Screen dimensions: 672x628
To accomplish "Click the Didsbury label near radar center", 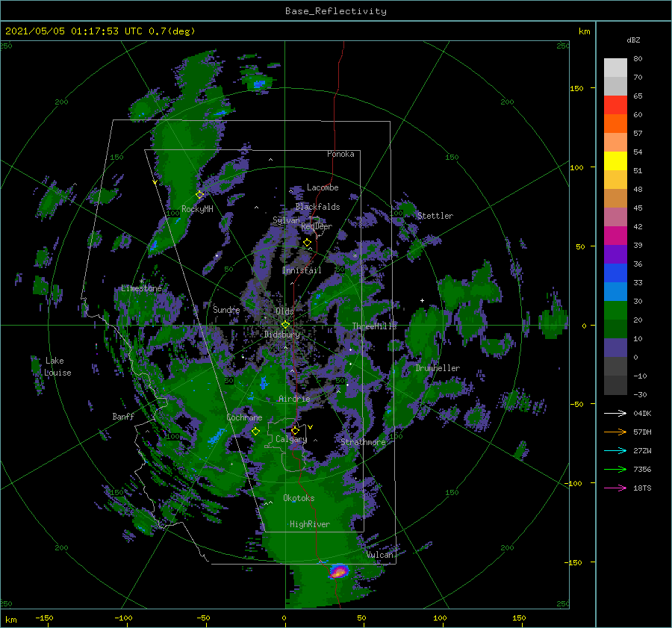I will [x=281, y=335].
